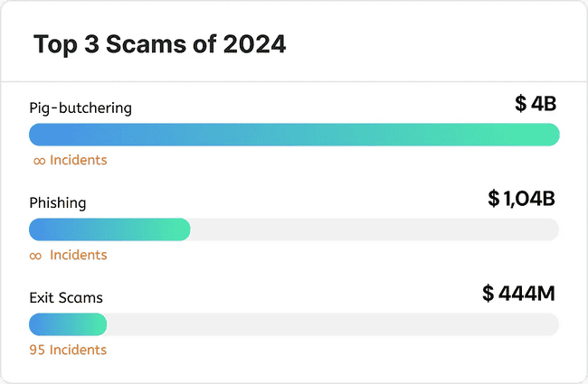Image resolution: width=588 pixels, height=384 pixels.
Task: Select the Exit Scams label
Action: pyautogui.click(x=66, y=298)
